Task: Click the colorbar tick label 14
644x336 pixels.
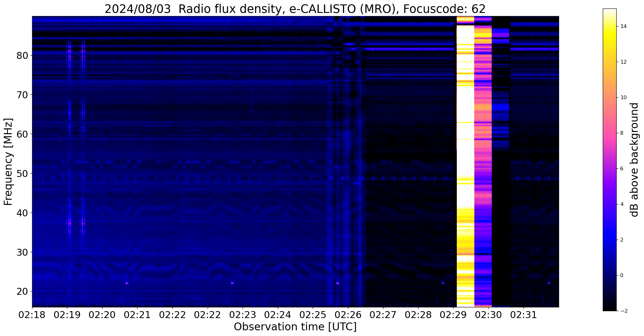Action: point(623,26)
